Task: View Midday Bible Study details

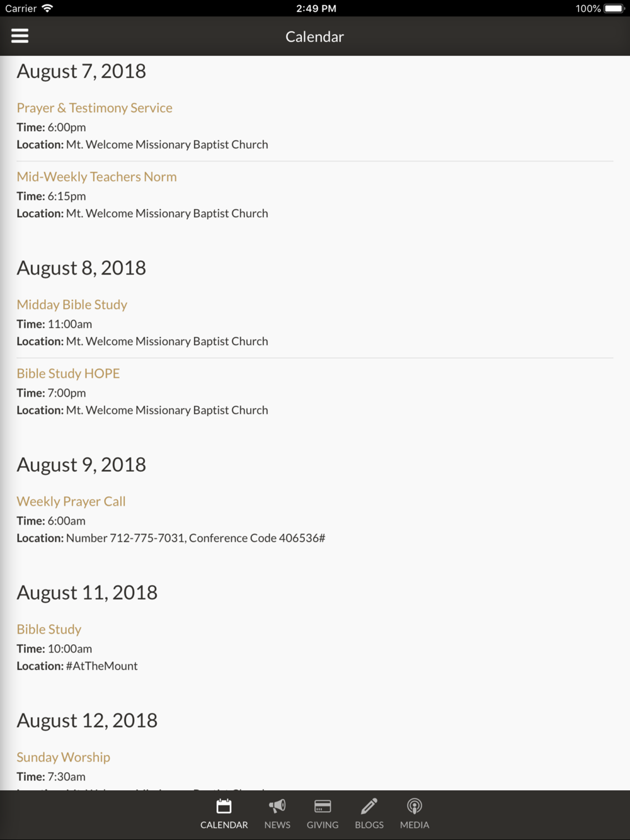Action: (x=72, y=305)
